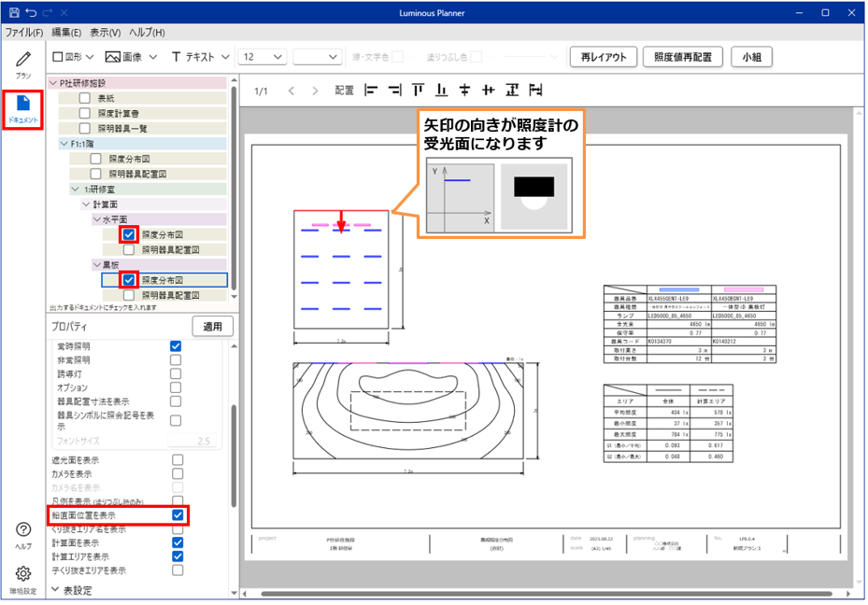Image resolution: width=868 pixels, height=605 pixels.
Task: Click the 再レイアウト button
Action: [604, 57]
